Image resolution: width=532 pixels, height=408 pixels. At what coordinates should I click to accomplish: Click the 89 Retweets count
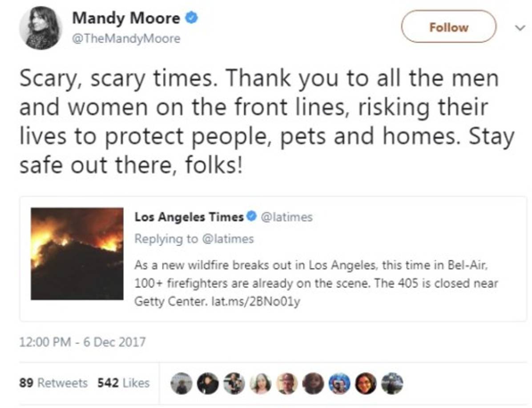[53, 382]
